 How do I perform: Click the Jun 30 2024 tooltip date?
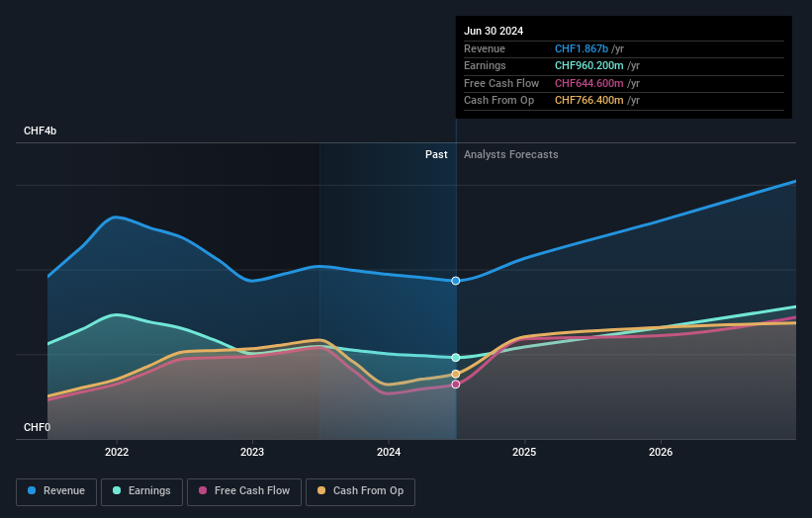pyautogui.click(x=494, y=31)
